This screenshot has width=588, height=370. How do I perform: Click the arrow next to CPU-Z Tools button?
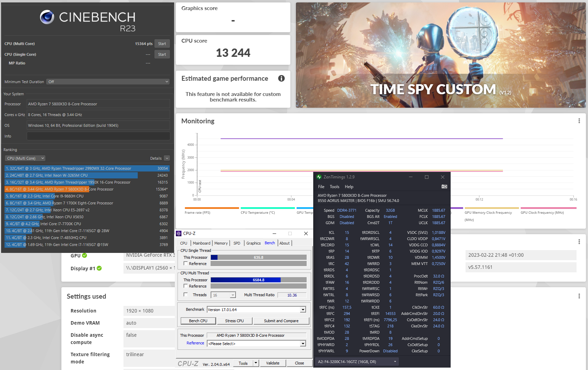[x=256, y=363]
